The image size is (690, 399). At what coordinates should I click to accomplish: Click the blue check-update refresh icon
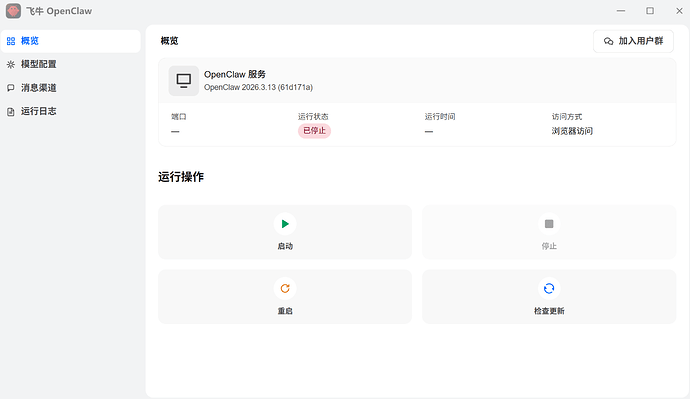pos(549,289)
